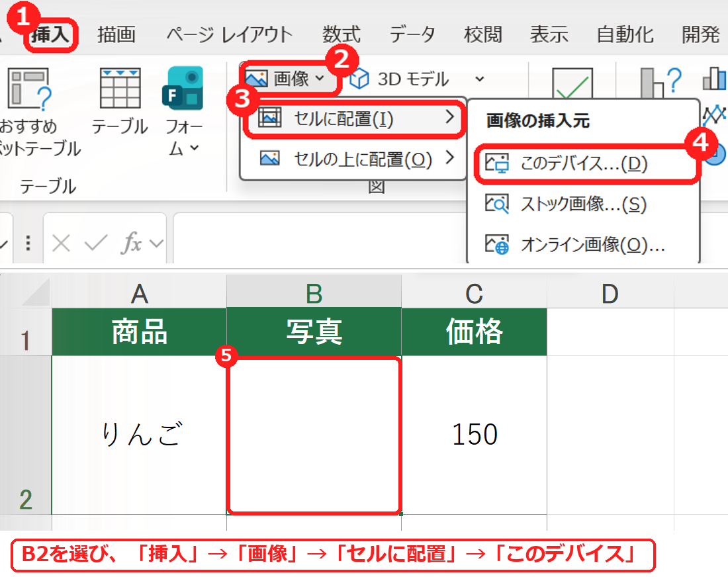Open the データ ribbon tab
The height and width of the screenshot is (577, 728).
coord(412,35)
